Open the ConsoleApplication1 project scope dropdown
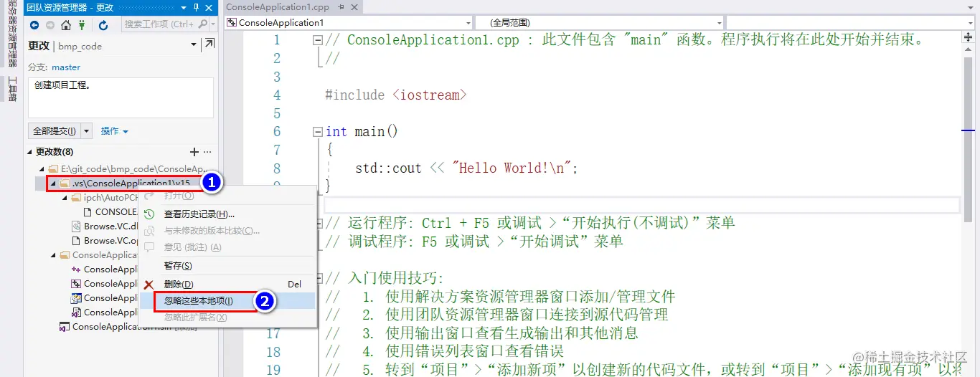 click(467, 23)
